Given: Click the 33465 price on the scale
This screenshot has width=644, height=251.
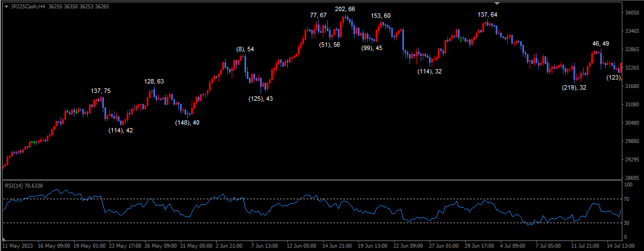Looking at the screenshot, I should 633,31.
